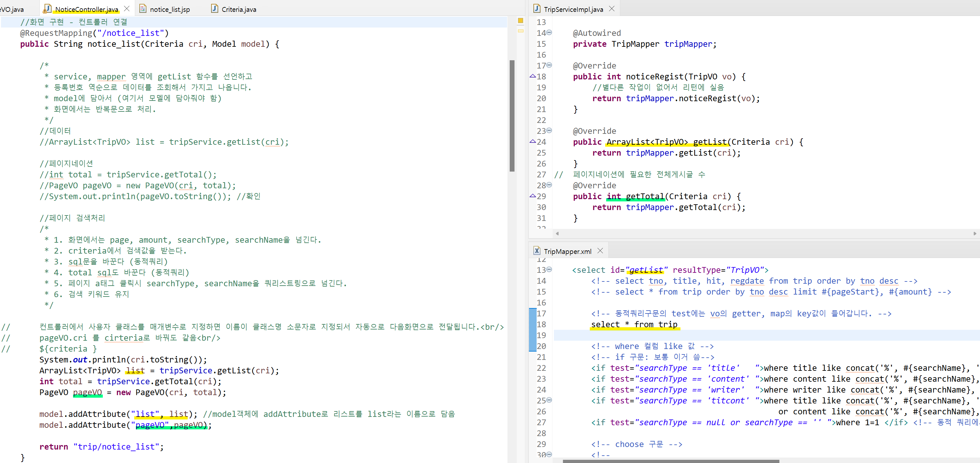Click the override indicator on line 18

point(532,77)
